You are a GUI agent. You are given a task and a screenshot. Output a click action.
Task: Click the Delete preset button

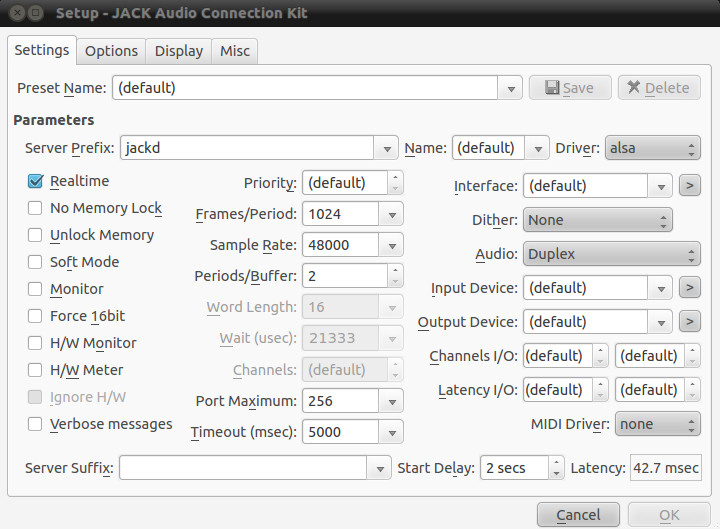[659, 88]
